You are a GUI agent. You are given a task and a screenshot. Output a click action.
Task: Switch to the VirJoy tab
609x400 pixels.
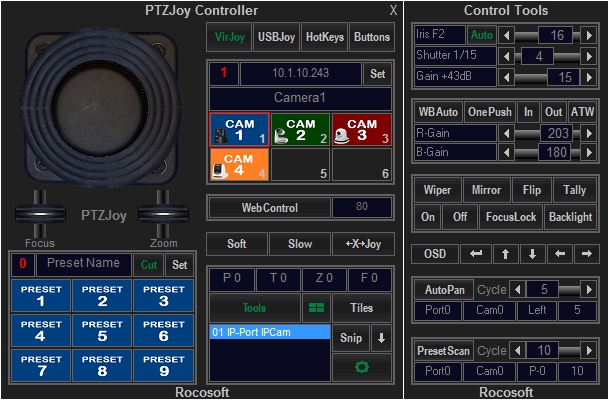(x=230, y=37)
